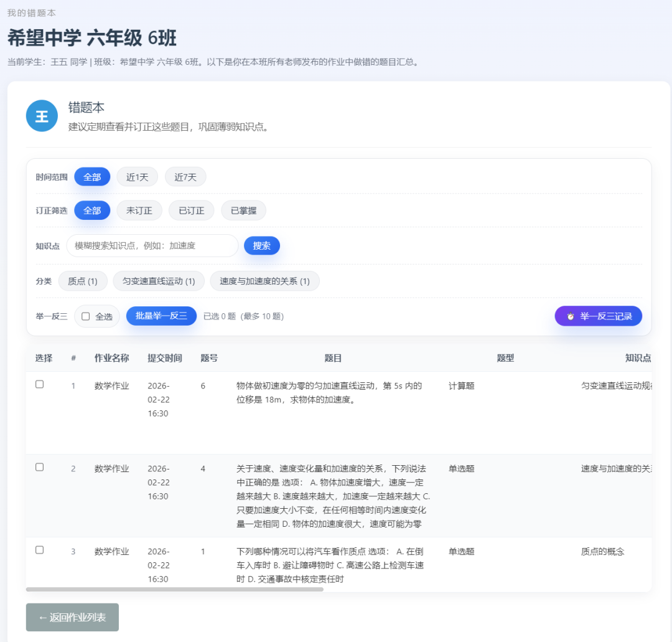Click the 匀变速直线运动 (1) category chip

coord(158,281)
